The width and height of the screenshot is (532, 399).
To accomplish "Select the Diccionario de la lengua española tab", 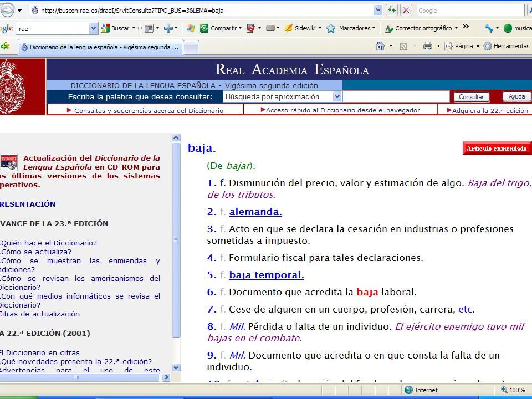I will 101,47.
